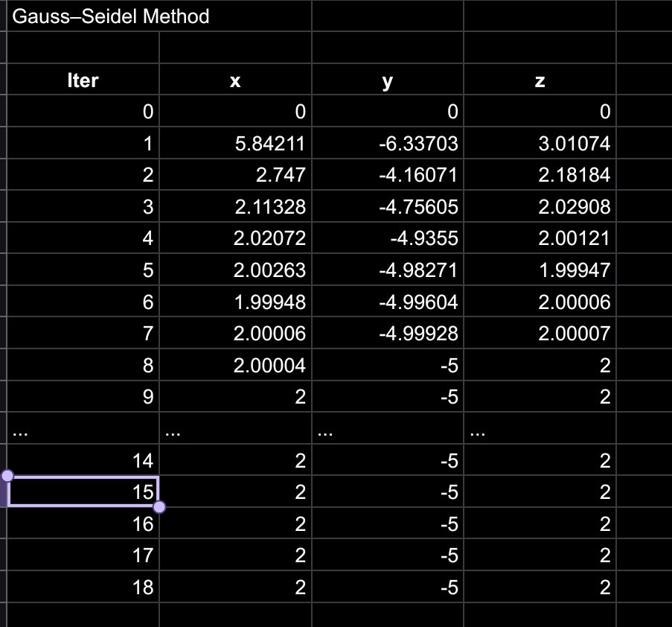Click iteration number 16 cell

point(83,523)
